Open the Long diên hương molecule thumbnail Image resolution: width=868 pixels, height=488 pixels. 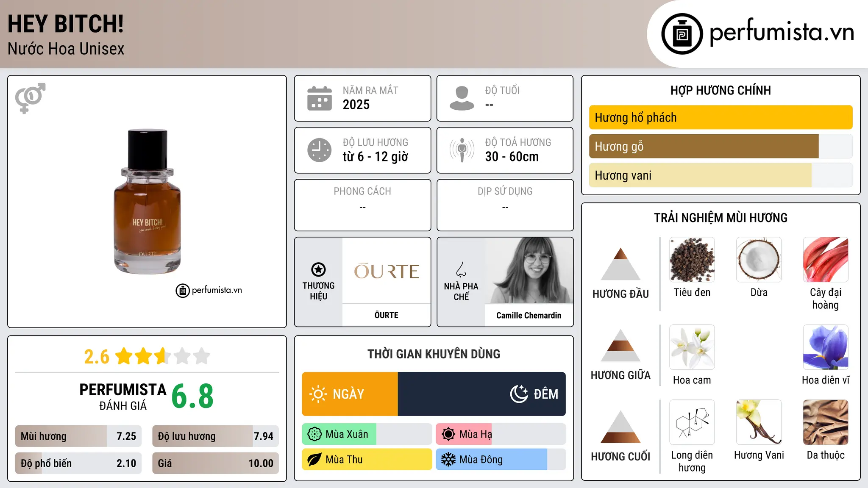tap(692, 422)
